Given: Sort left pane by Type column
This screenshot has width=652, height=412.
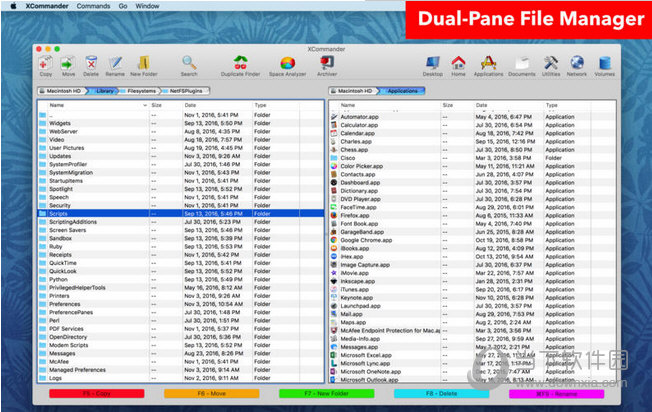Looking at the screenshot, I should pyautogui.click(x=276, y=105).
